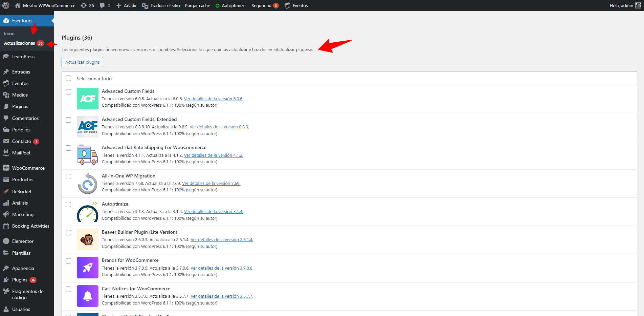Open MailPoet in the sidebar
Image resolution: width=644 pixels, height=316 pixels.
coord(27,153)
